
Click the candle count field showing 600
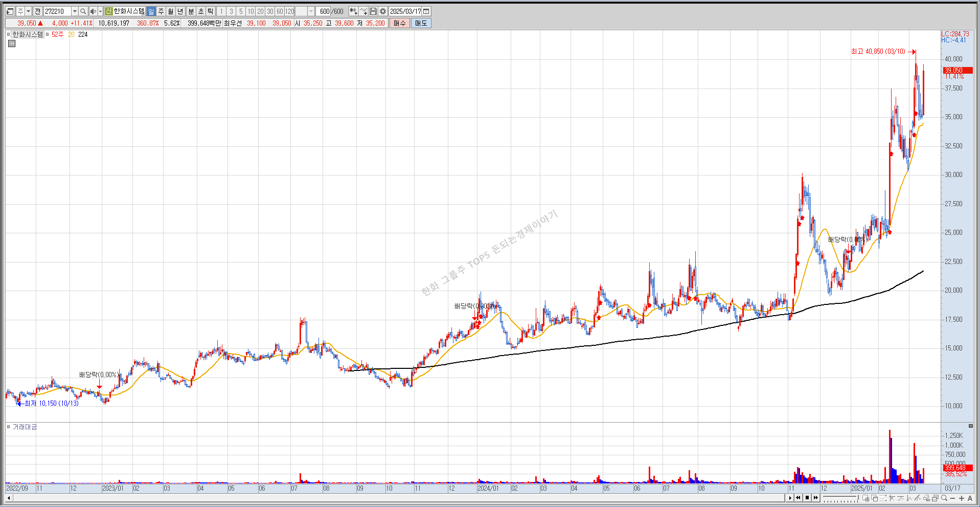[323, 11]
